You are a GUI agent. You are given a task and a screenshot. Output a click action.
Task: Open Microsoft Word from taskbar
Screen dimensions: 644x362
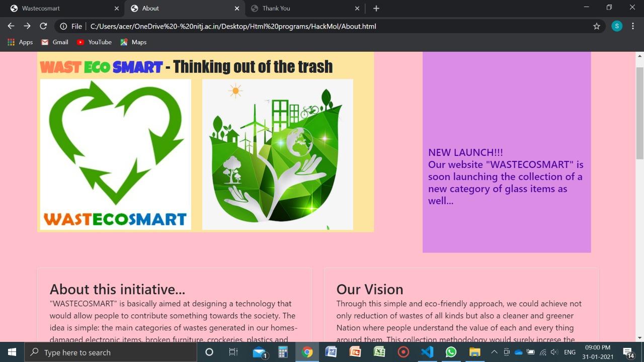pyautogui.click(x=331, y=352)
